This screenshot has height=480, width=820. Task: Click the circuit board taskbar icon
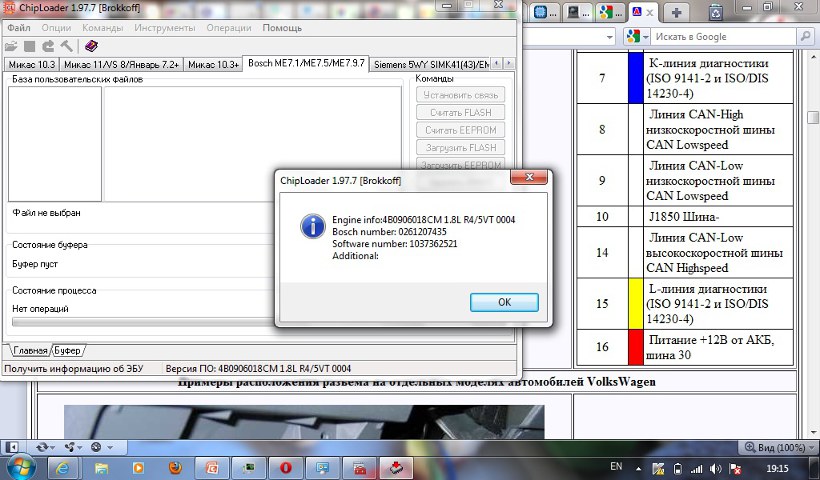click(248, 467)
